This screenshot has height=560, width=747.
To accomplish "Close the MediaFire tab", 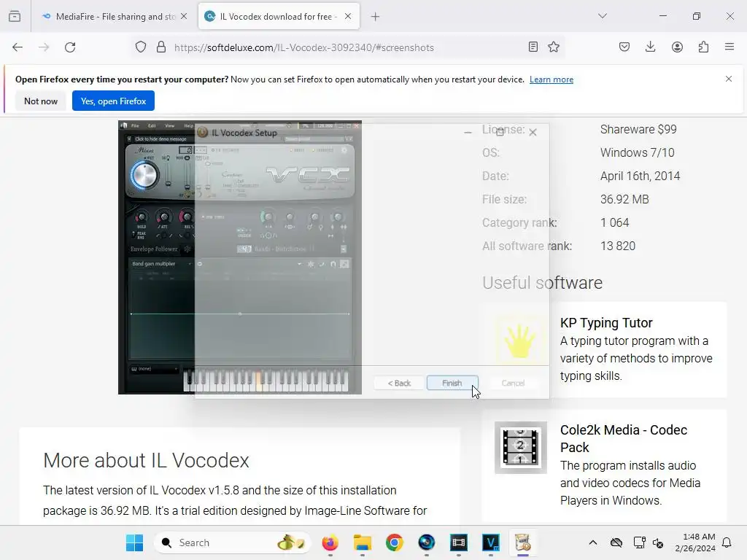I will click(184, 17).
